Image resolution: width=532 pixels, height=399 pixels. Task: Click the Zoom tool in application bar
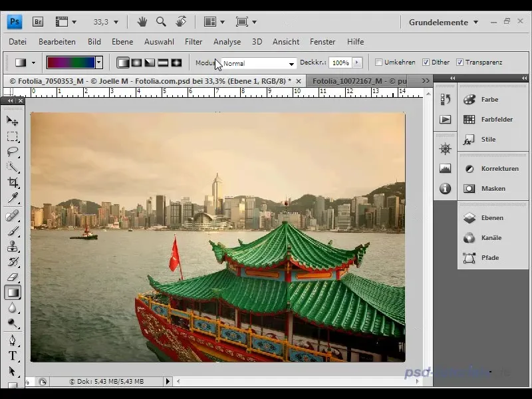[x=161, y=22]
